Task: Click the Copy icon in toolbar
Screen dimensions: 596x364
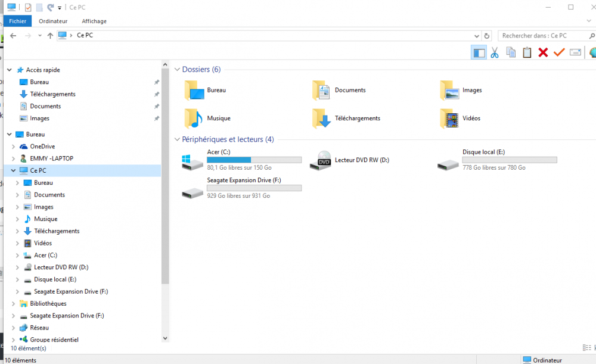Action: 511,52
